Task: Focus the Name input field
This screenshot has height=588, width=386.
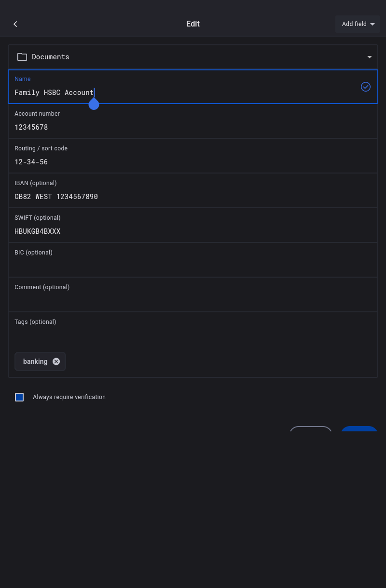Action: 183,93
